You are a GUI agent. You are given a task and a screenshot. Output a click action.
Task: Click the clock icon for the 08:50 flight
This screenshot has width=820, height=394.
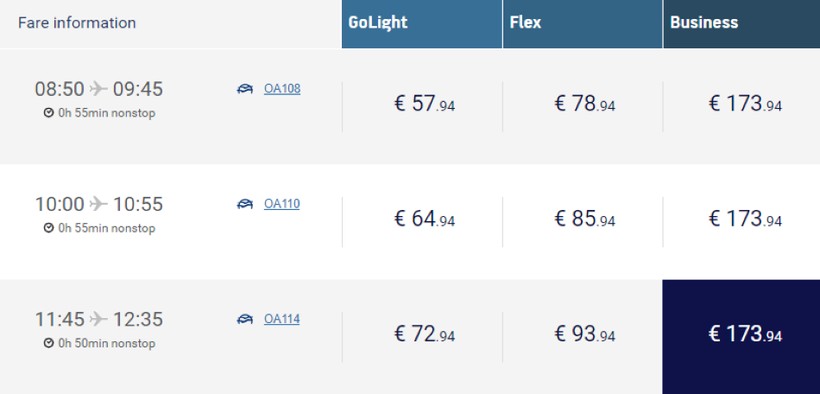click(x=49, y=113)
